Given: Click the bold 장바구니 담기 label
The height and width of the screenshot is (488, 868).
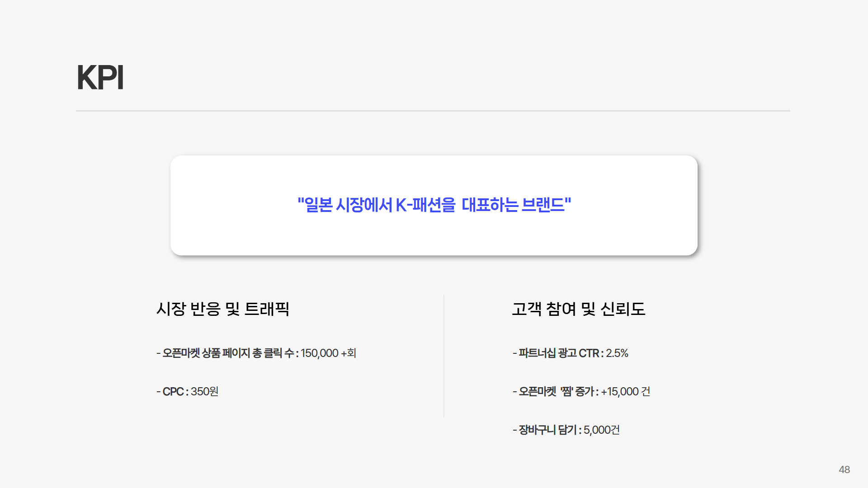Looking at the screenshot, I should pos(547,430).
